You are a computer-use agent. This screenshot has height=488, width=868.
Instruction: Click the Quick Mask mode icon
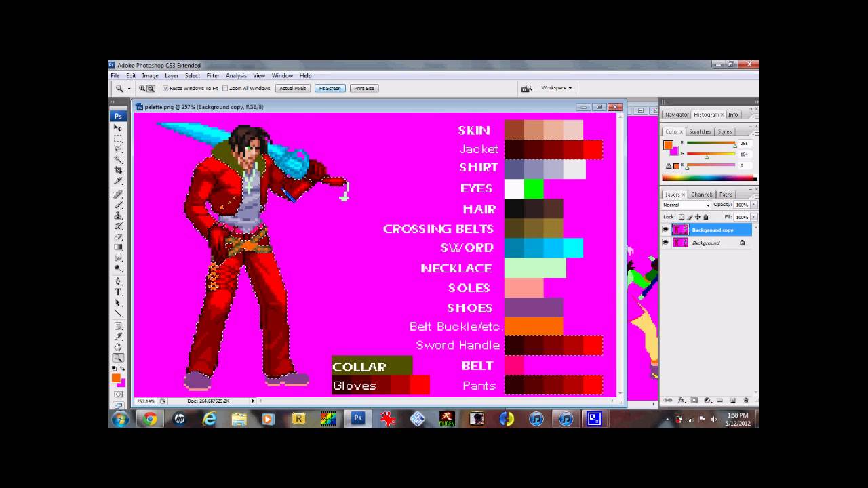point(118,394)
